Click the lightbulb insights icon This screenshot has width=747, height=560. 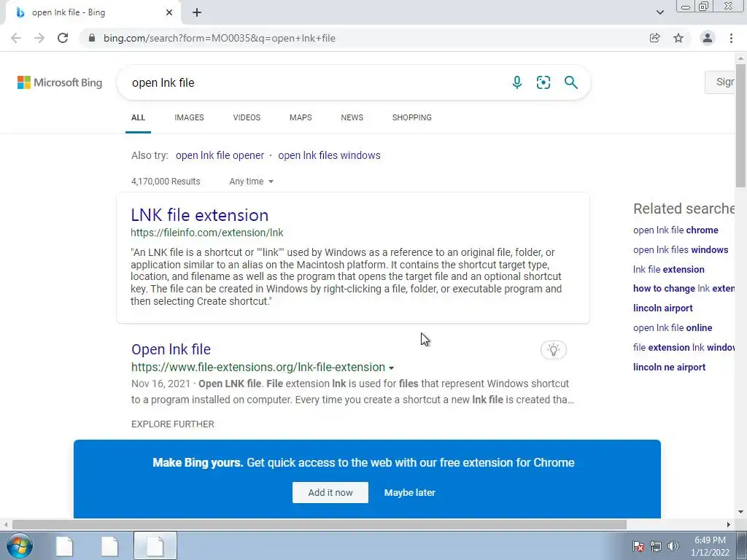pos(553,350)
